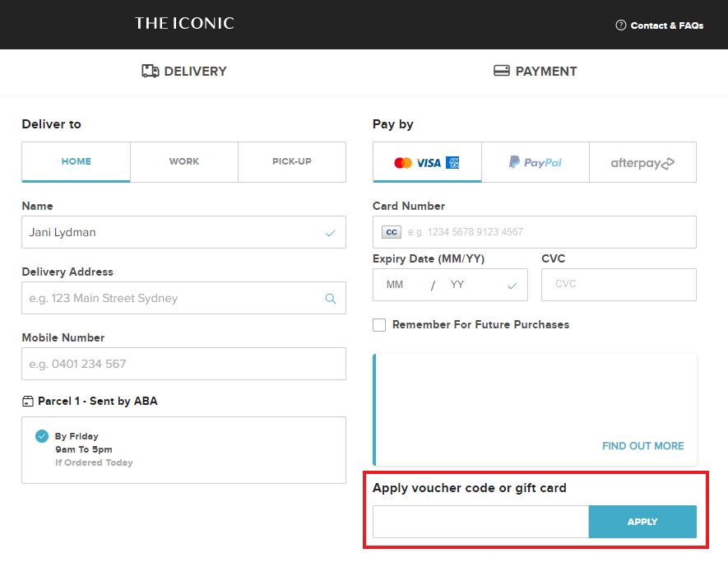The image size is (728, 567).
Task: Click into the Name field with Jani Lydman
Action: pos(184,232)
